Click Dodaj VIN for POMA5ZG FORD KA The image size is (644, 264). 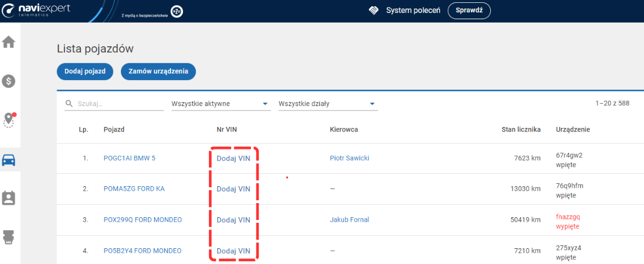(x=233, y=189)
